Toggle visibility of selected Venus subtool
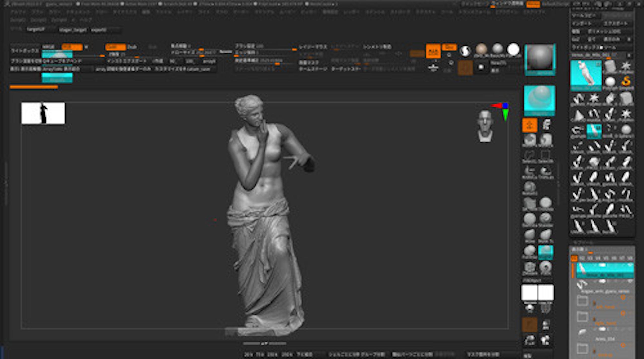Image resolution: width=644 pixels, height=359 pixels. pos(630,265)
